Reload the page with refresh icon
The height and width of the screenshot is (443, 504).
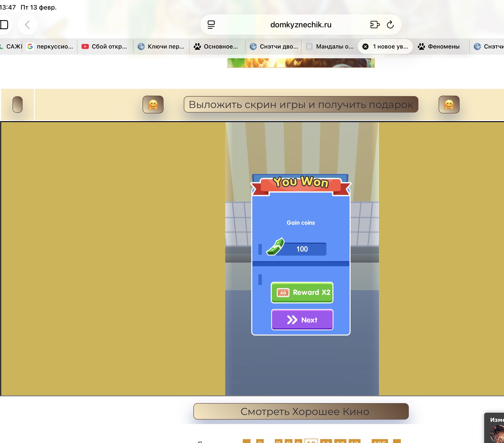[390, 25]
